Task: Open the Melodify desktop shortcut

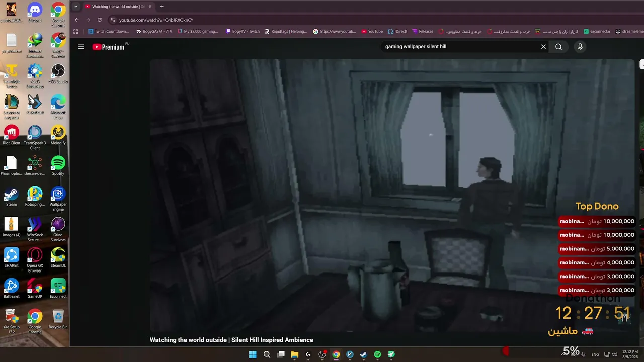Action: (x=58, y=135)
